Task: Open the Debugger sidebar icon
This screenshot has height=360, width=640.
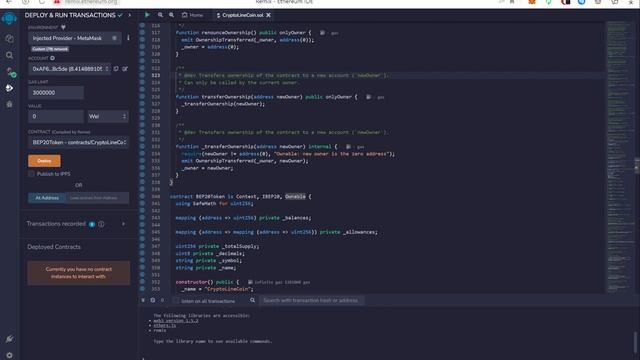Action: 9,104
